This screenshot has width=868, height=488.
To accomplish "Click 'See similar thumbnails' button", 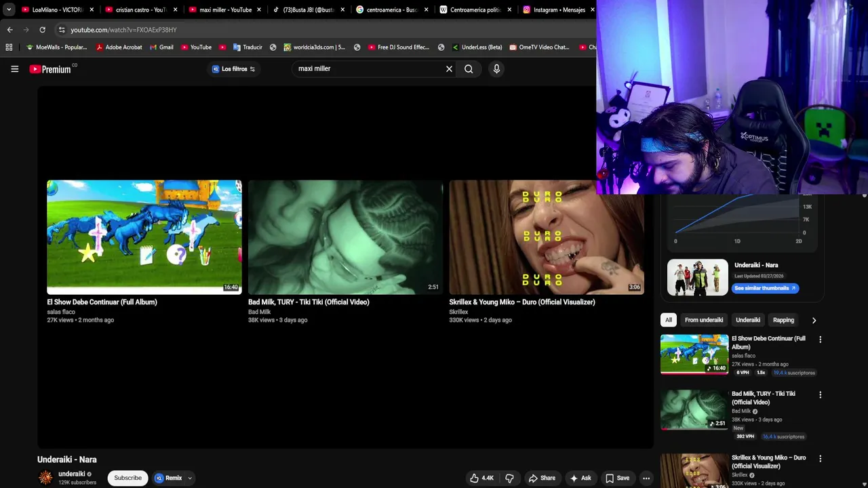I will coord(765,288).
